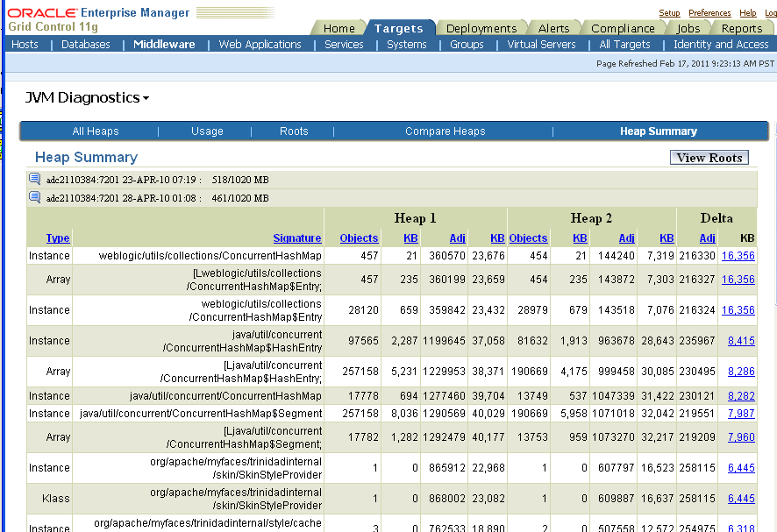Viewport: 777px width, 532px height.
Task: Open the 8,286 delta link
Action: pyautogui.click(x=741, y=372)
